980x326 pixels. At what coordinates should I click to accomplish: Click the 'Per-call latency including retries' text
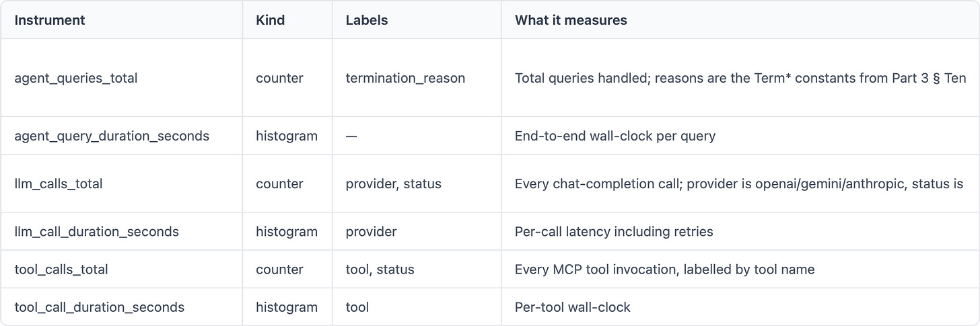click(x=614, y=232)
